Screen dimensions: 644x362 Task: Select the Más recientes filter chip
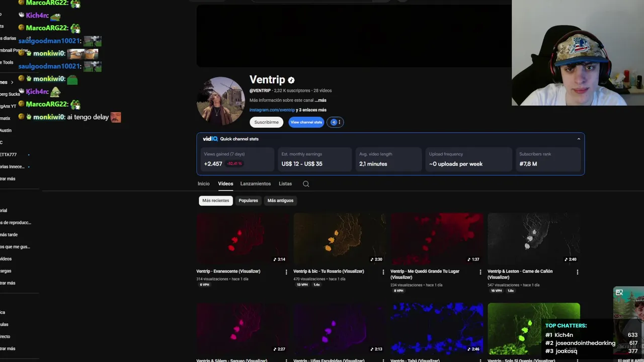216,201
